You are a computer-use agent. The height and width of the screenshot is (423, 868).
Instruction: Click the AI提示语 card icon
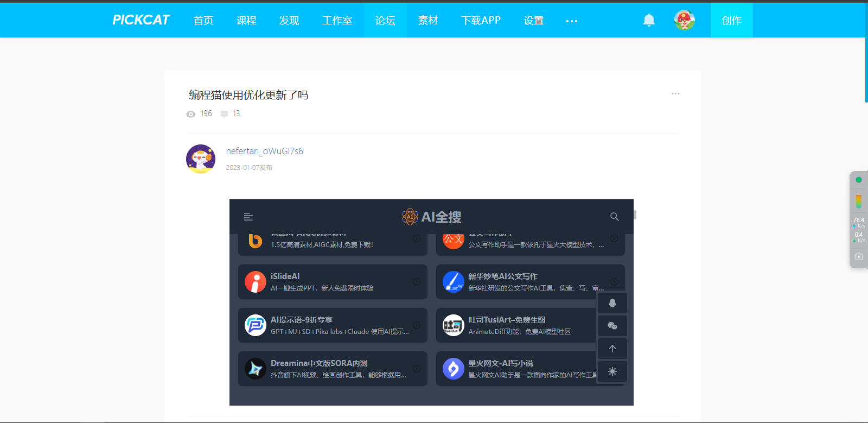(x=256, y=325)
